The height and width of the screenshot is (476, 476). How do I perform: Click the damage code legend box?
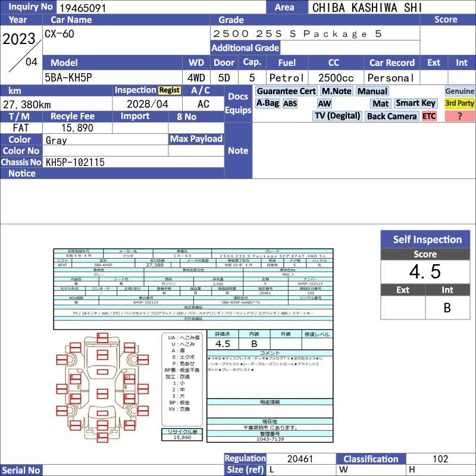(x=182, y=380)
